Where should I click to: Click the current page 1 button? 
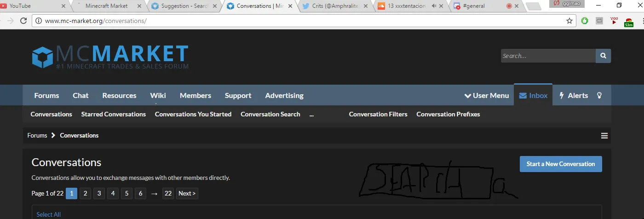71,193
